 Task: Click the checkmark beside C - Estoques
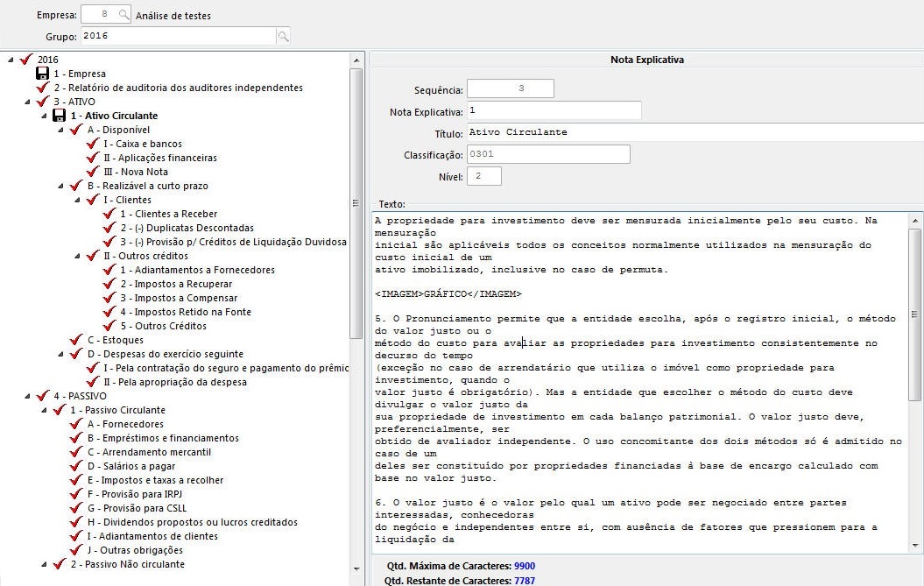pyautogui.click(x=76, y=340)
